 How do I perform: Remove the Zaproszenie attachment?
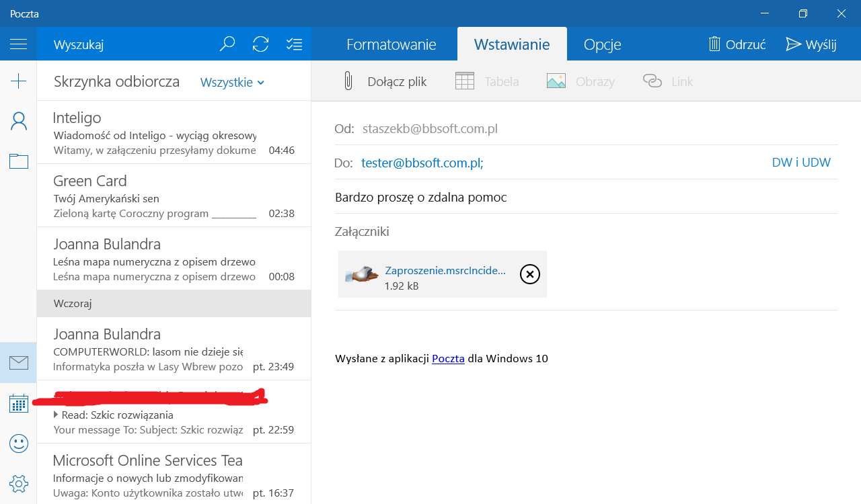click(x=530, y=274)
